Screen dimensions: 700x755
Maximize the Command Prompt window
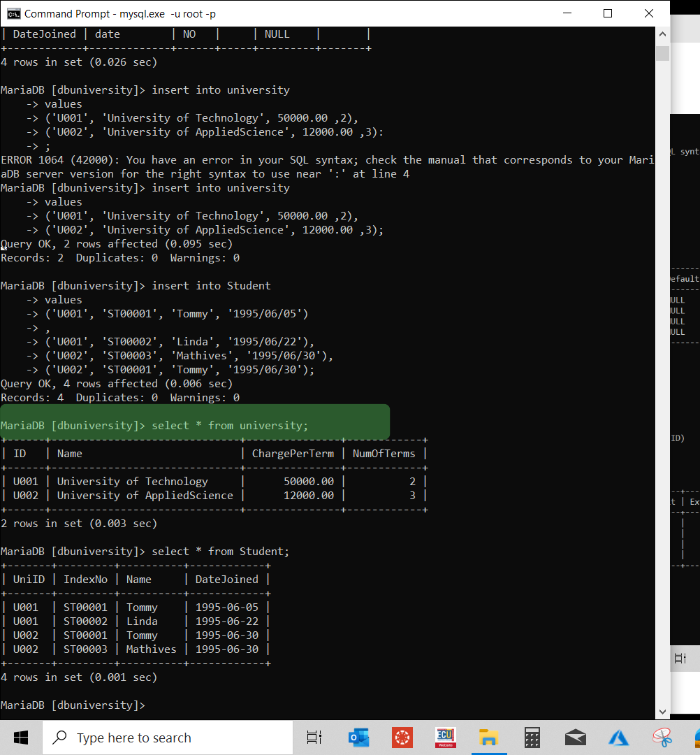(607, 13)
